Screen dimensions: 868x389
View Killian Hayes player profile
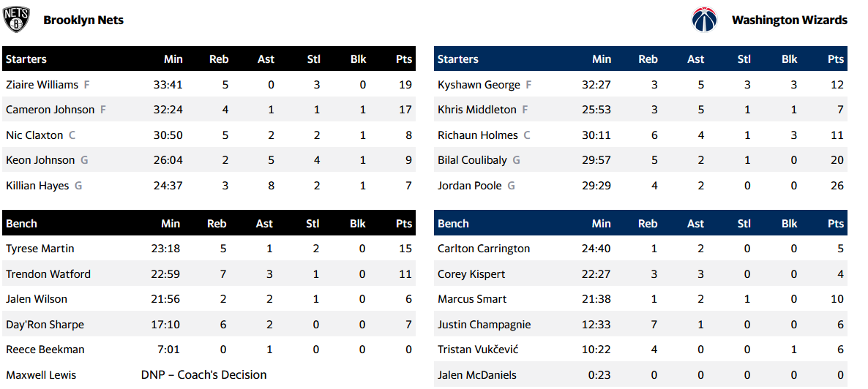pos(37,186)
